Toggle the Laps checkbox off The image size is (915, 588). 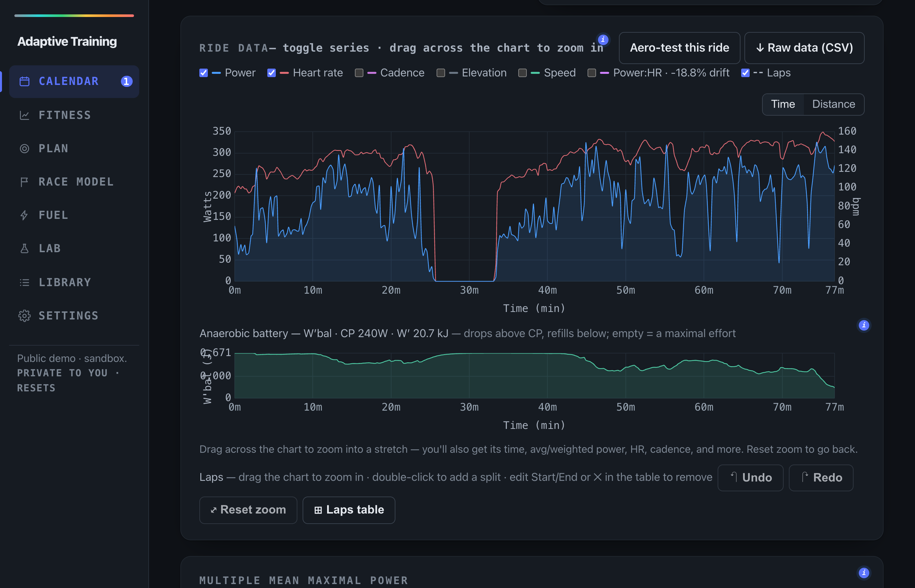click(745, 73)
